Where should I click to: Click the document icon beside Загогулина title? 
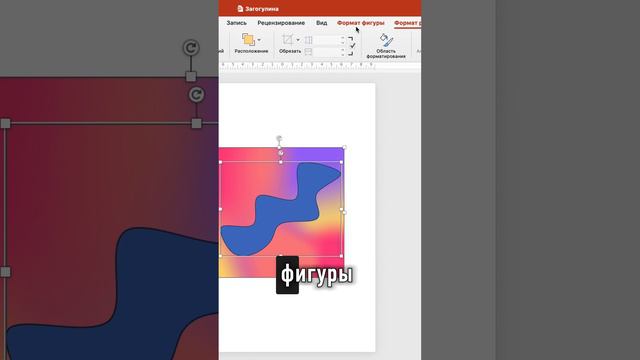click(x=240, y=9)
